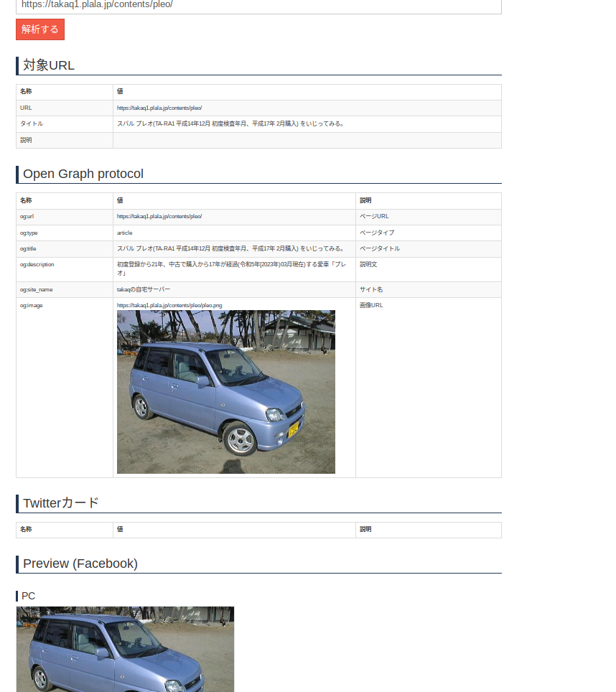Click the title text in the タイトル row
This screenshot has height=692, width=616.
pos(230,124)
